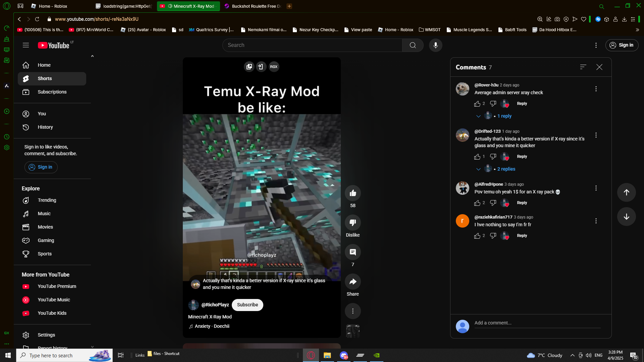
Task: Open options menu for @Drifted-123's comment
Action: (x=596, y=135)
